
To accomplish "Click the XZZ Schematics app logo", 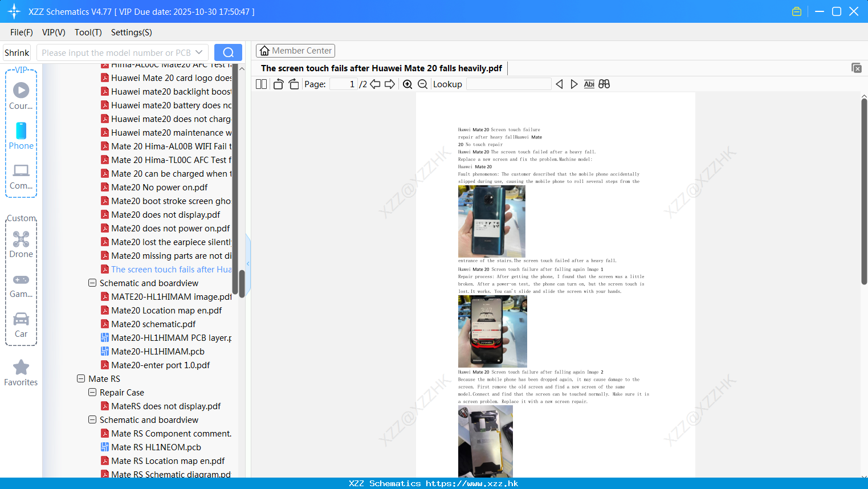I will (14, 11).
